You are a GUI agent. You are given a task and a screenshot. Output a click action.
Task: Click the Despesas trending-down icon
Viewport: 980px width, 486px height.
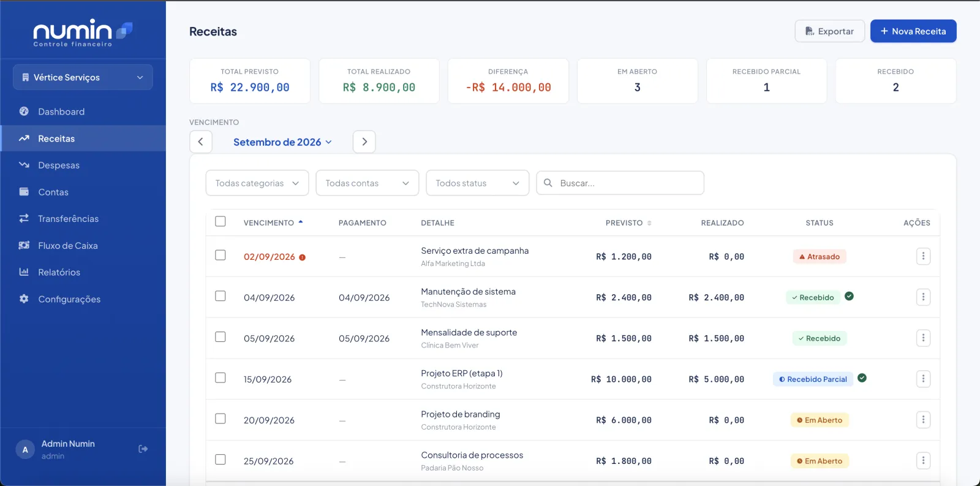tap(24, 165)
